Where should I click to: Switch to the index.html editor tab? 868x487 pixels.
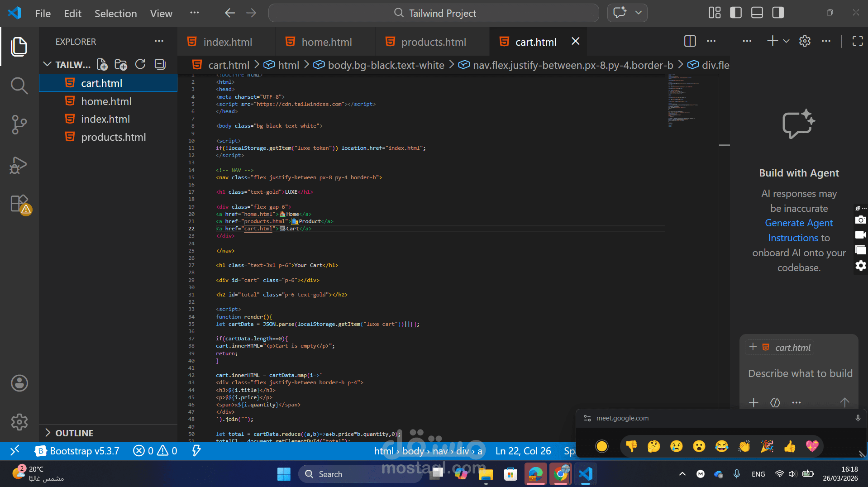pos(226,42)
